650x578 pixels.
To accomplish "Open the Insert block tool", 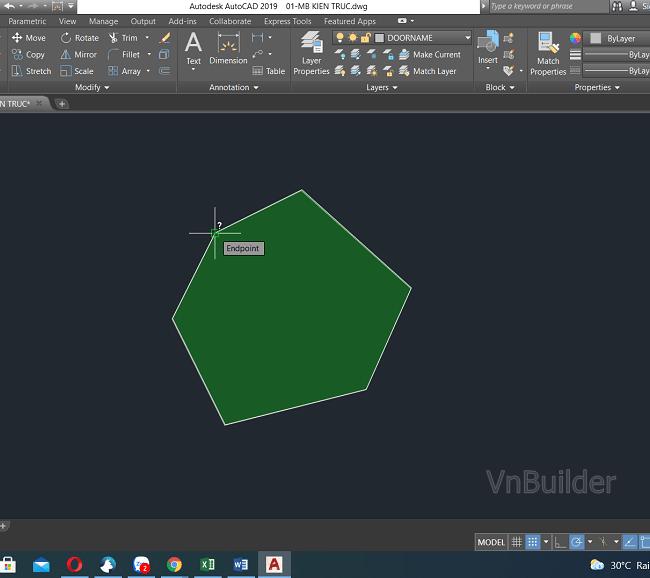I will (x=488, y=46).
